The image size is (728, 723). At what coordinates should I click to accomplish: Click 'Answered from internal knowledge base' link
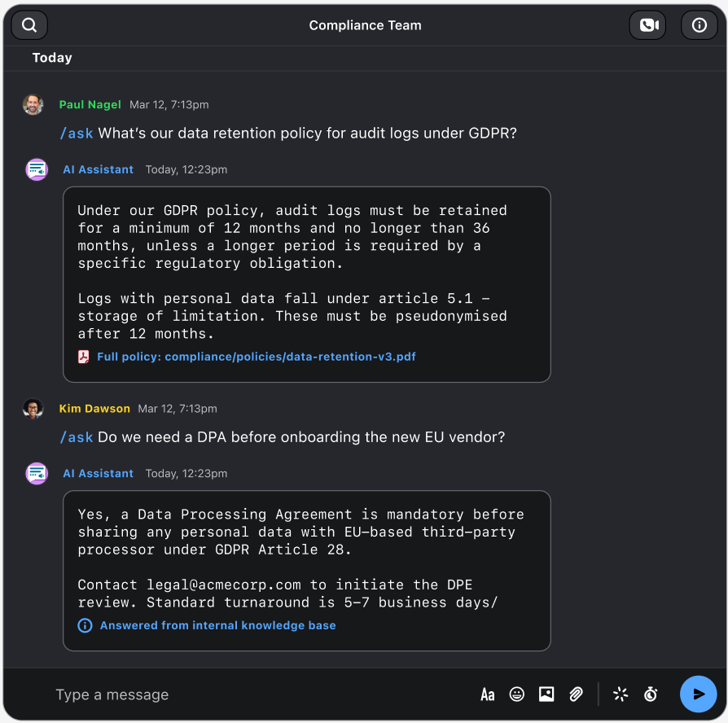click(217, 625)
